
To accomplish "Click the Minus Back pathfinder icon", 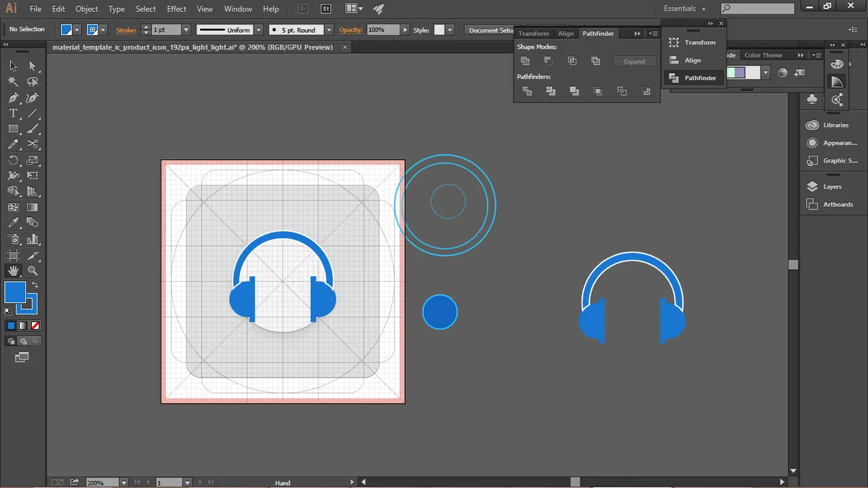I will pyautogui.click(x=646, y=91).
